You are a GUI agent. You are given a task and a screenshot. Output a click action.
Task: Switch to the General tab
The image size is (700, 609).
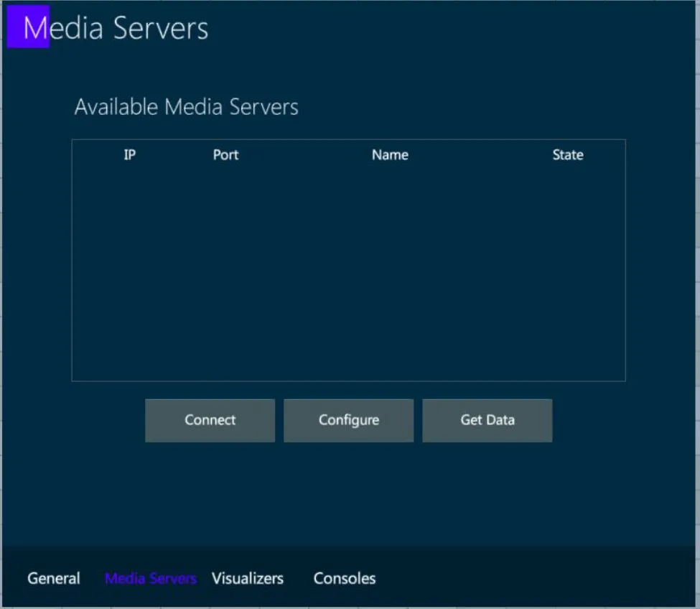(54, 578)
